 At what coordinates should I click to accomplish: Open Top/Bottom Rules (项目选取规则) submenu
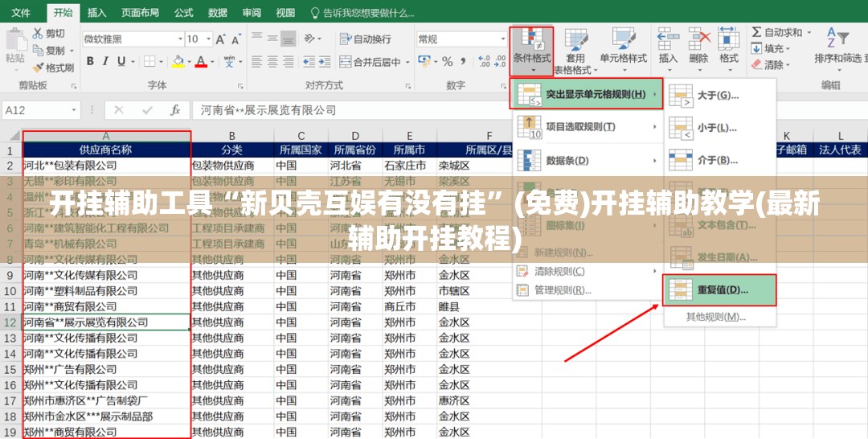tap(587, 127)
